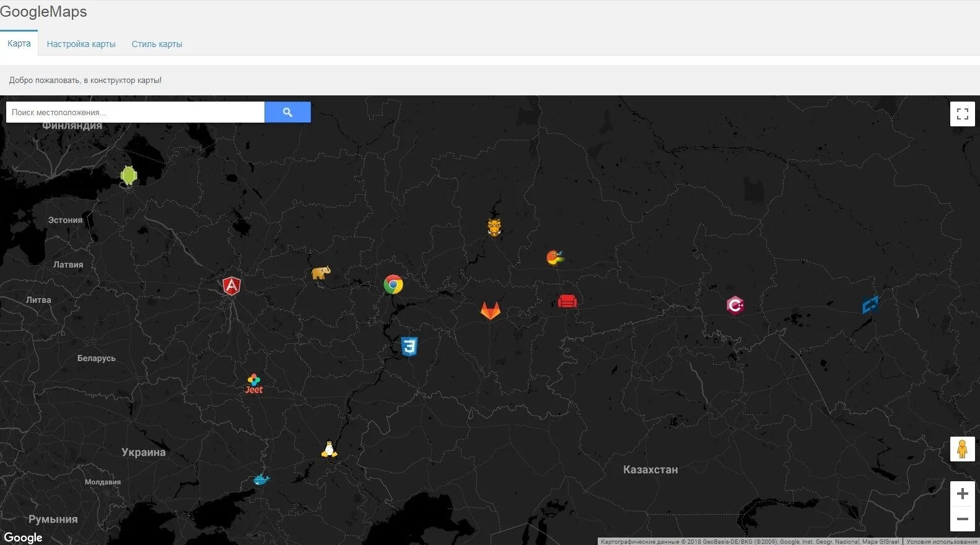Click the Казахстан country label
The width and height of the screenshot is (980, 545).
click(650, 469)
